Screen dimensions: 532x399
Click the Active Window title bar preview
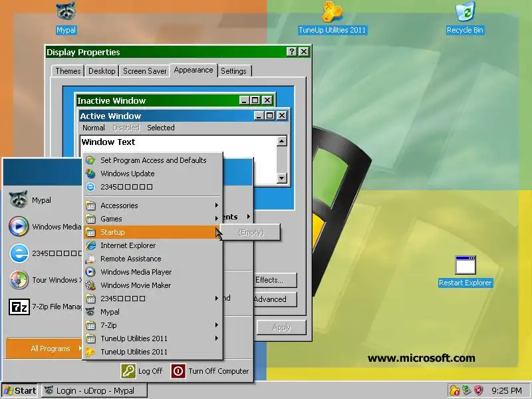pyautogui.click(x=184, y=116)
